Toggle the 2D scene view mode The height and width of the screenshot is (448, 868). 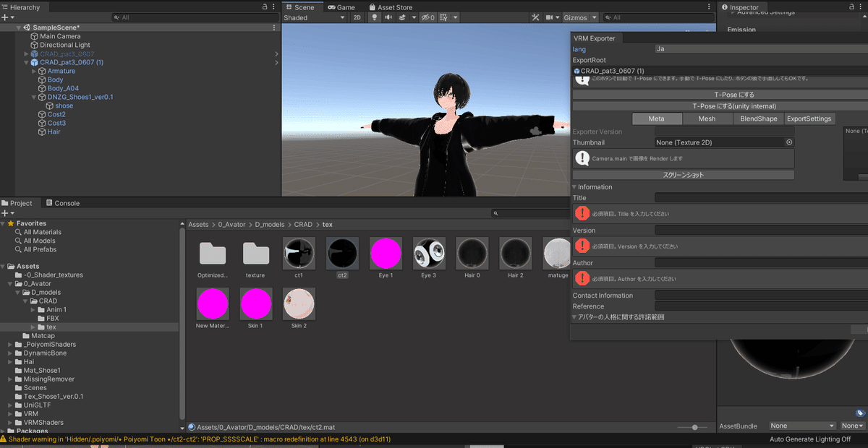(357, 17)
